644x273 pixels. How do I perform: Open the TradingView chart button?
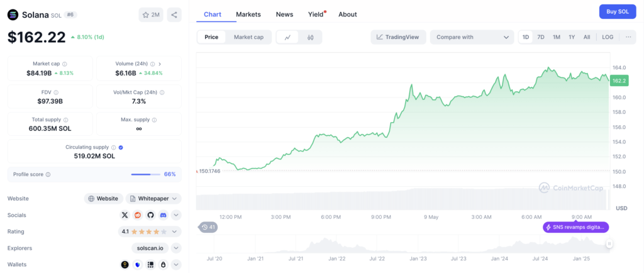click(x=398, y=37)
